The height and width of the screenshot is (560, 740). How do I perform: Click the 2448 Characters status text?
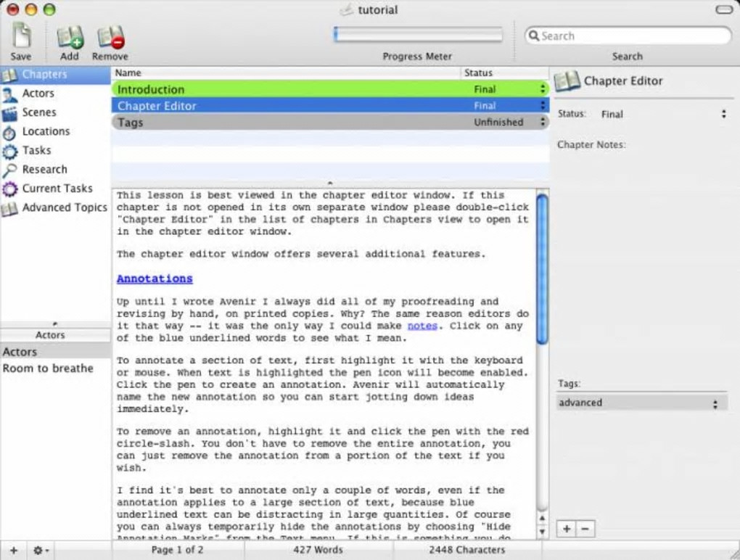pyautogui.click(x=467, y=550)
